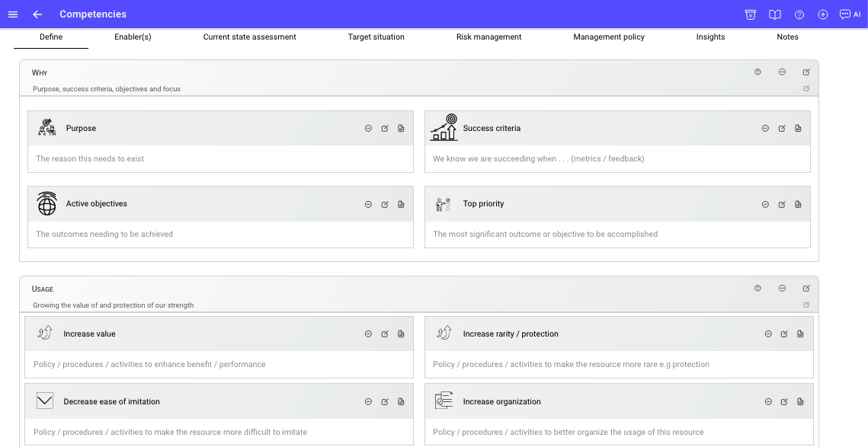Edit the Increase value card
The height and width of the screenshot is (447, 868).
pos(385,334)
